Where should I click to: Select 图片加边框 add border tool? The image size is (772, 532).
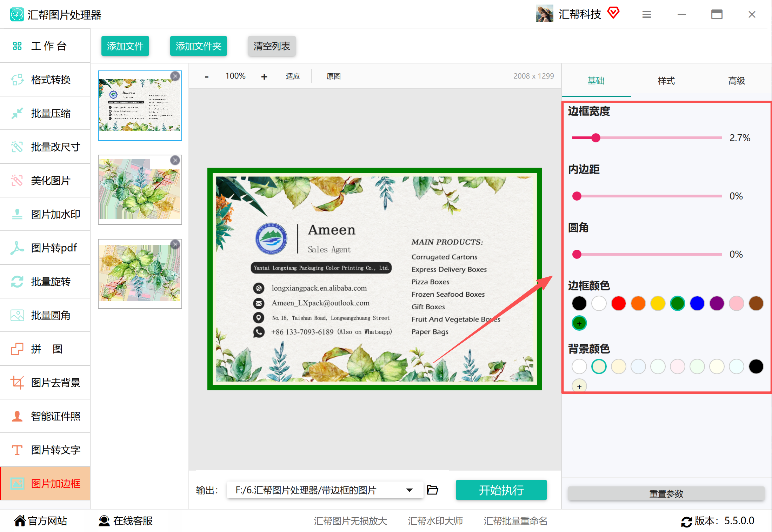pos(45,484)
